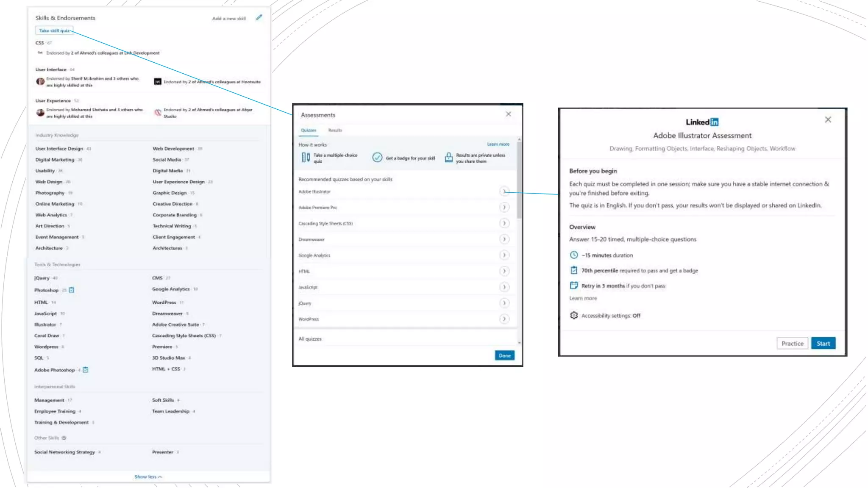Click the Adobe Photoshop verified badge icon
868x488 pixels.
click(86, 370)
